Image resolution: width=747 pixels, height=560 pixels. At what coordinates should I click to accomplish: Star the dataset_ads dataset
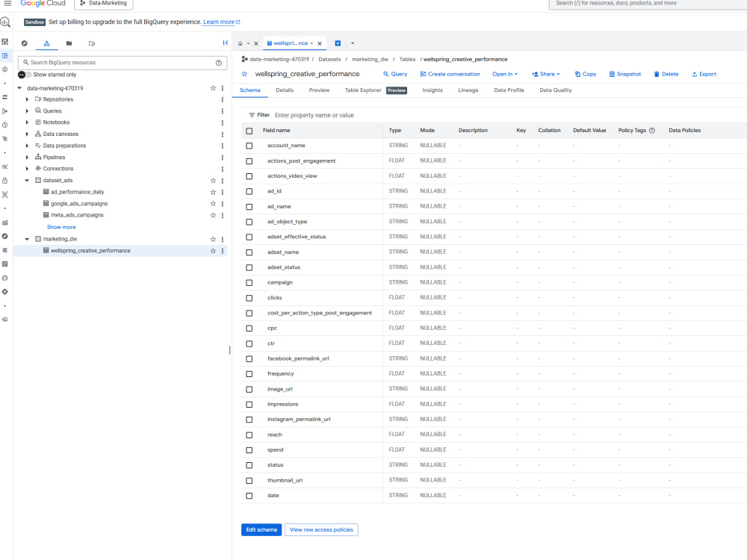[x=213, y=181]
